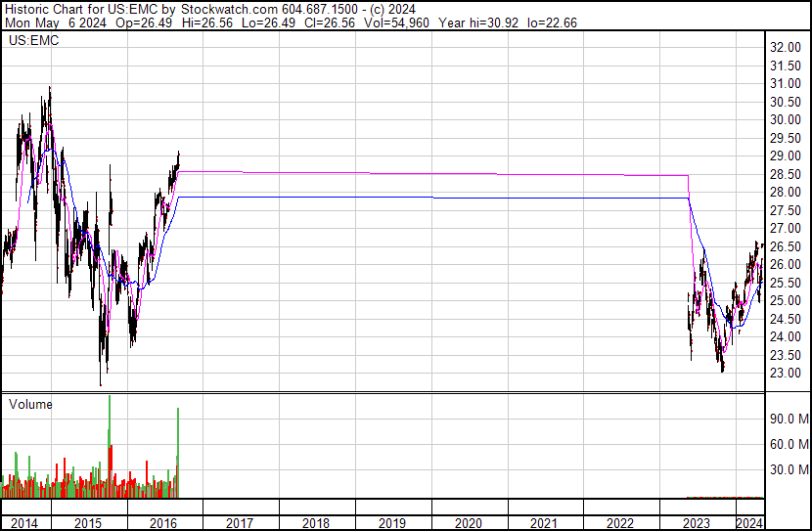Click the 26.50 price axis label

(x=786, y=246)
